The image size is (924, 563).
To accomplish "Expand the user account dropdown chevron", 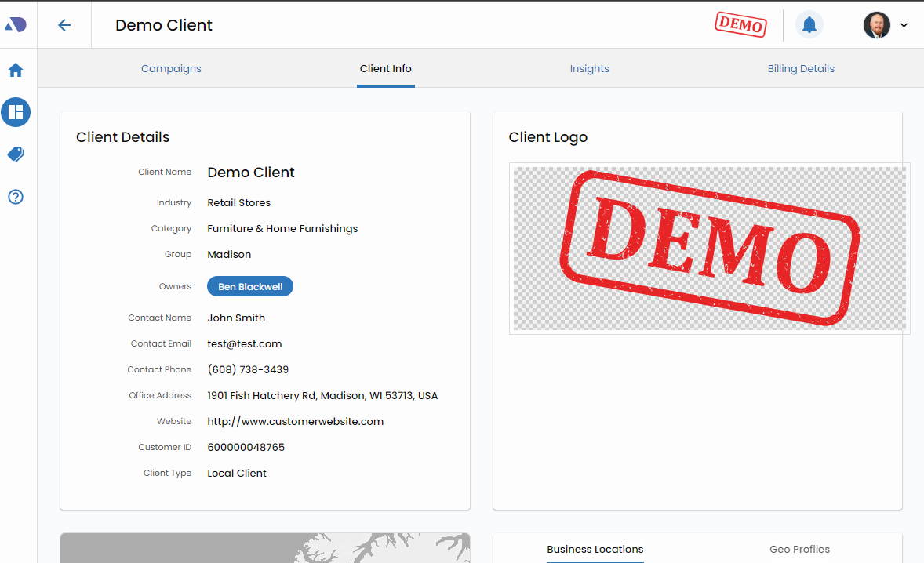I will (x=904, y=25).
